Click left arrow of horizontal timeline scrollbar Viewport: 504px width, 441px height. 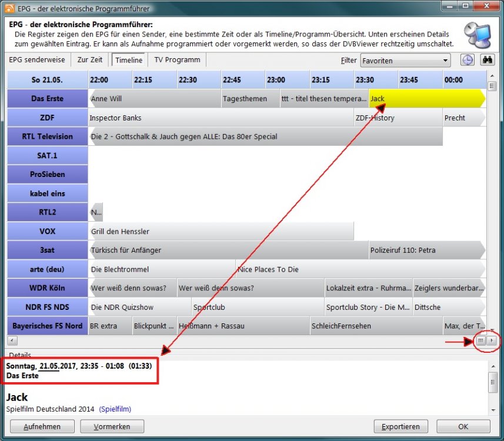pos(12,340)
